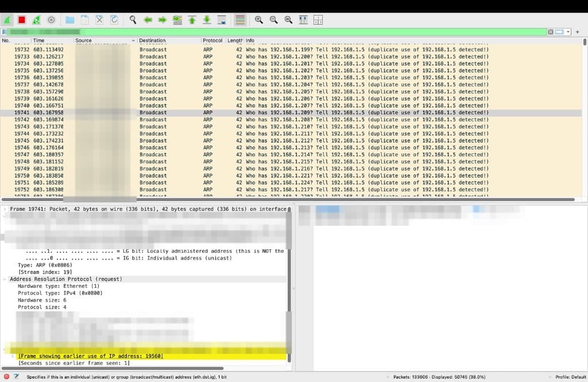The image size is (588, 382).
Task: Select highlighted packet 19741 row
Action: point(291,113)
